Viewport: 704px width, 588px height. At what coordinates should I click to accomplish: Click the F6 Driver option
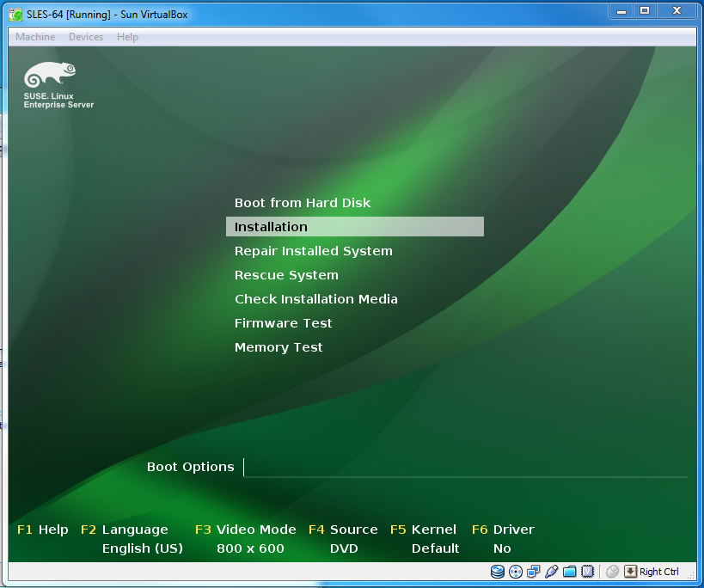point(503,530)
